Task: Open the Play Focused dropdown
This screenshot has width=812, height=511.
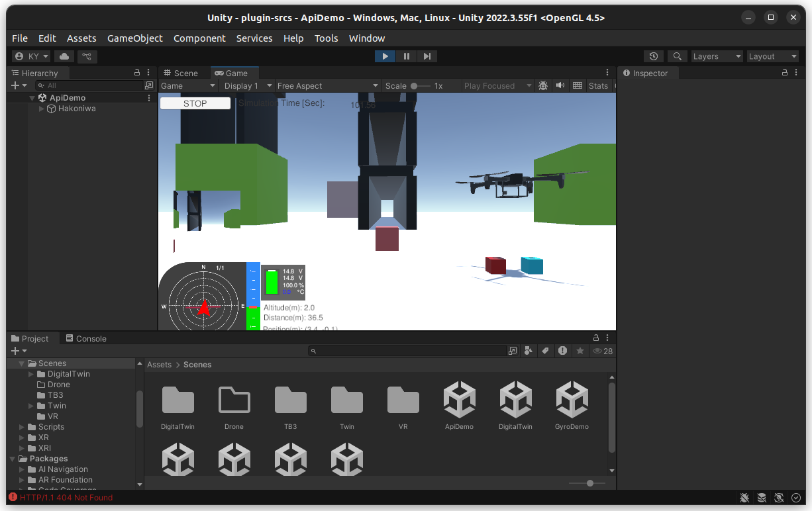Action: pos(497,85)
